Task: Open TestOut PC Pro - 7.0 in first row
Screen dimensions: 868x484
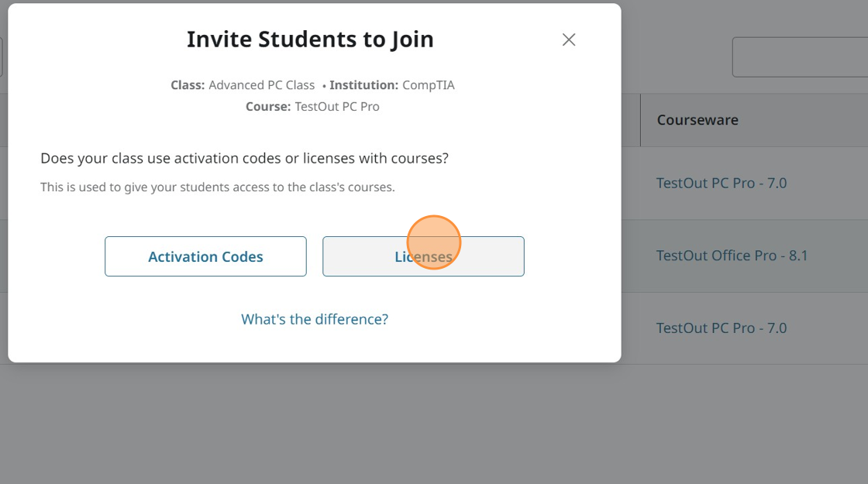Action: [x=721, y=184]
